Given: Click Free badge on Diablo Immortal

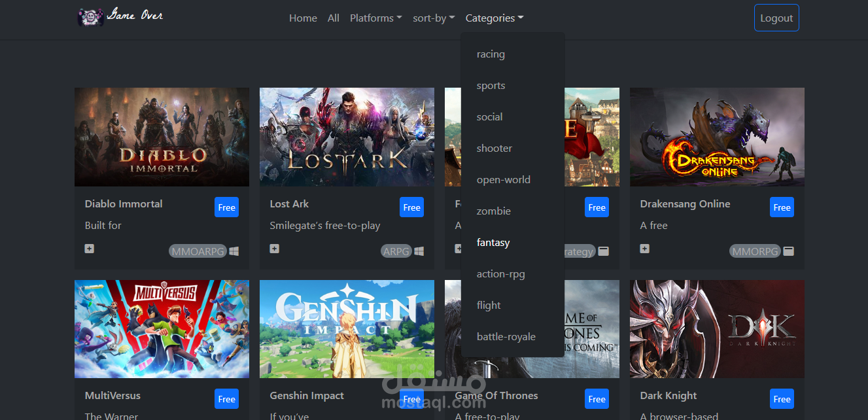Looking at the screenshot, I should coord(226,207).
